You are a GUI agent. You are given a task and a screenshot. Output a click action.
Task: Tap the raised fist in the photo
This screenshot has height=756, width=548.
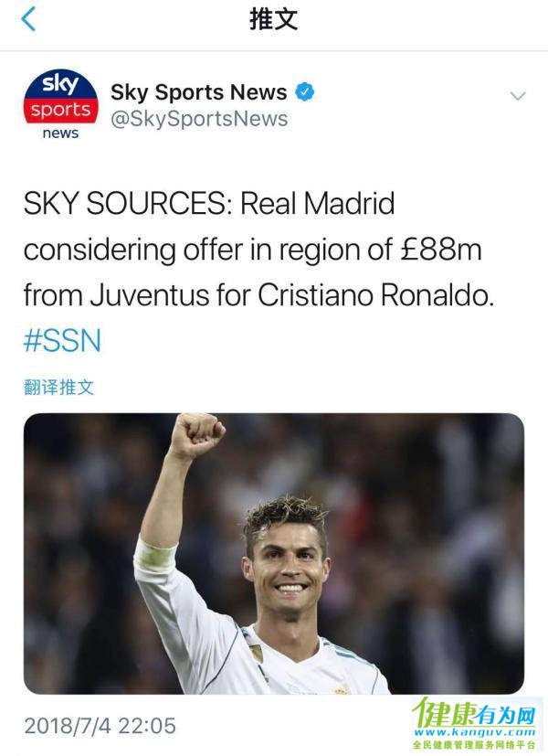[x=197, y=435]
